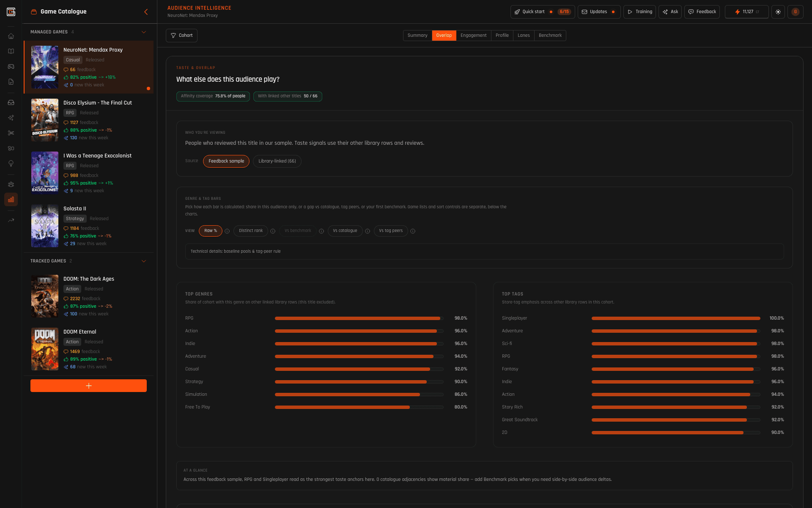Click the orange add game plus button
The height and width of the screenshot is (508, 812).
88,386
